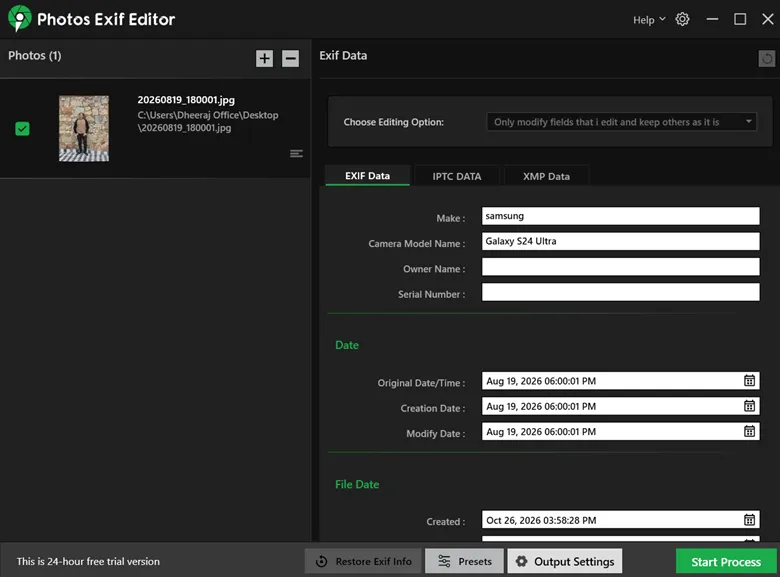Click the remove photos minus icon
This screenshot has width=780, height=577.
click(x=291, y=58)
